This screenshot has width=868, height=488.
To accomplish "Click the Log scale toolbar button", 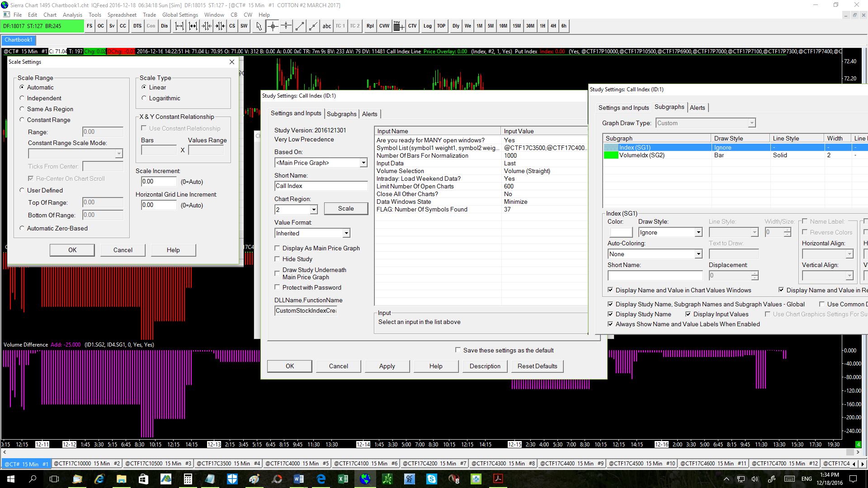I will pyautogui.click(x=427, y=26).
